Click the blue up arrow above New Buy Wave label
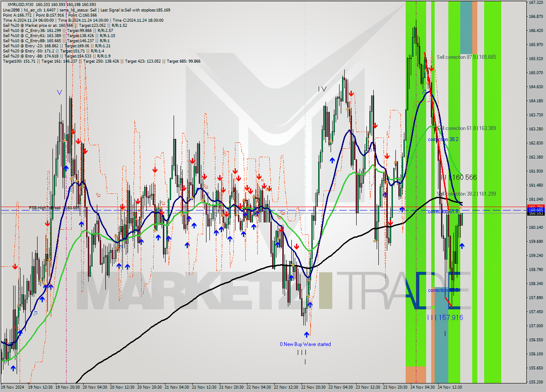Screen dimensions: 546x392 306,334
